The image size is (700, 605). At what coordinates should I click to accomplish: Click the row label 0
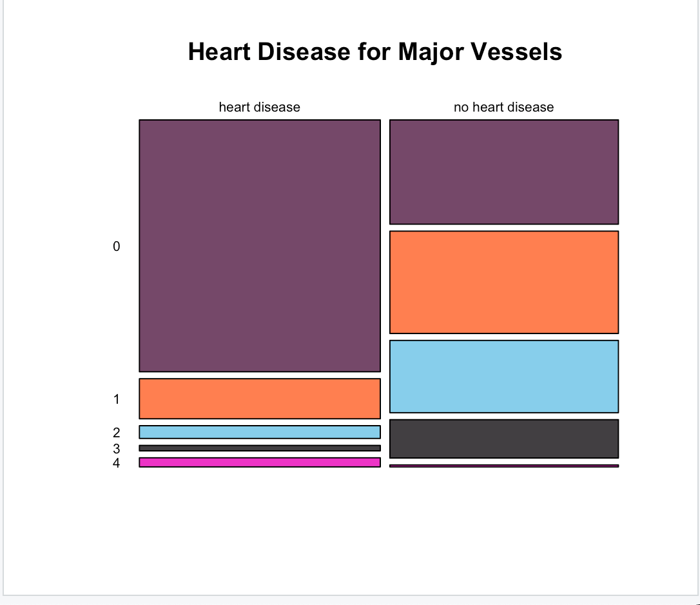pyautogui.click(x=117, y=246)
